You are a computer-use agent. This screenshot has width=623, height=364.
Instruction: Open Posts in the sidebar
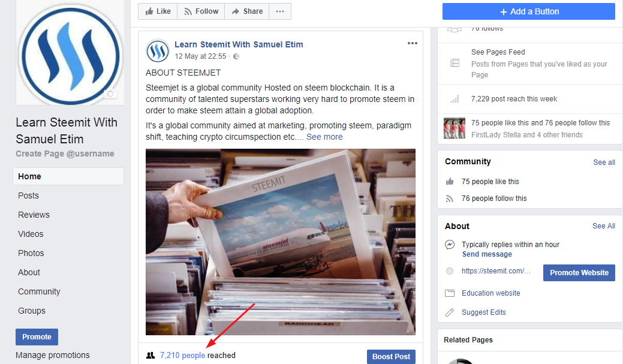click(x=28, y=195)
